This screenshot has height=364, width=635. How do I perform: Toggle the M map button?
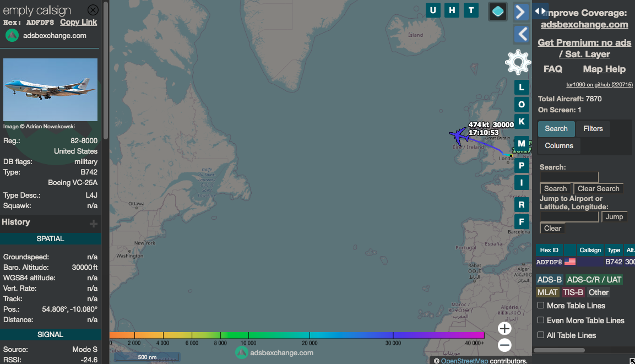(522, 143)
